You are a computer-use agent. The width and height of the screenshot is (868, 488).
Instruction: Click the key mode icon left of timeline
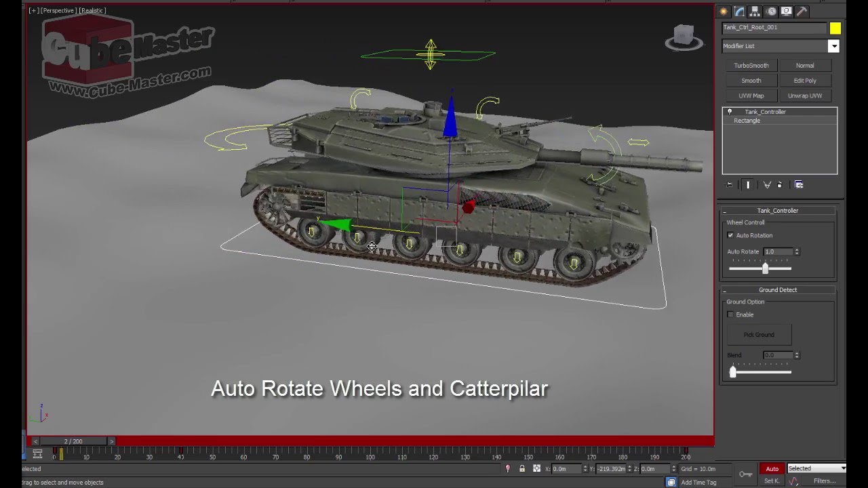tap(37, 454)
